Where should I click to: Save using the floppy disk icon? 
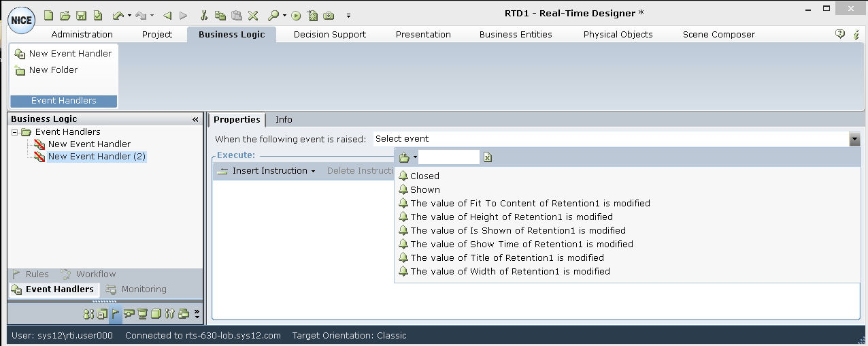(x=81, y=15)
